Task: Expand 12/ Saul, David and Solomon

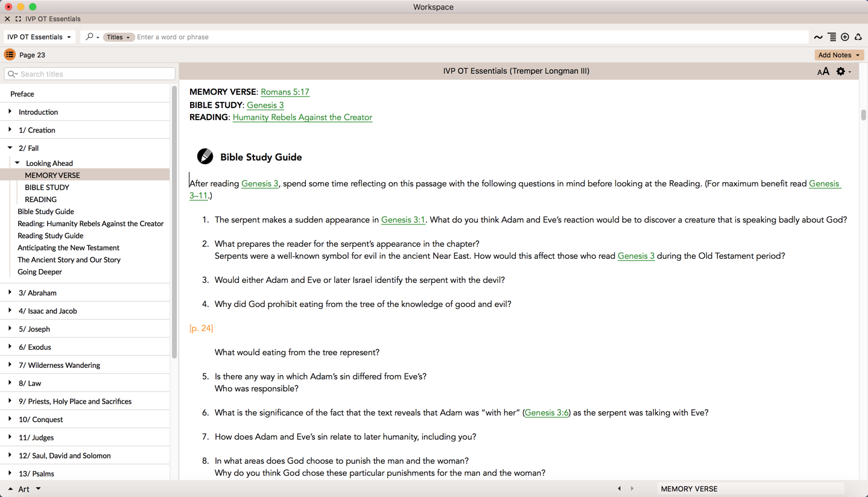Action: click(10, 455)
